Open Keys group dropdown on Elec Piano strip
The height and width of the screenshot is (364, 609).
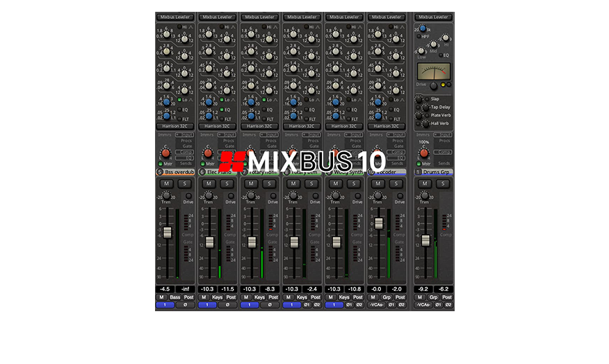(x=217, y=297)
